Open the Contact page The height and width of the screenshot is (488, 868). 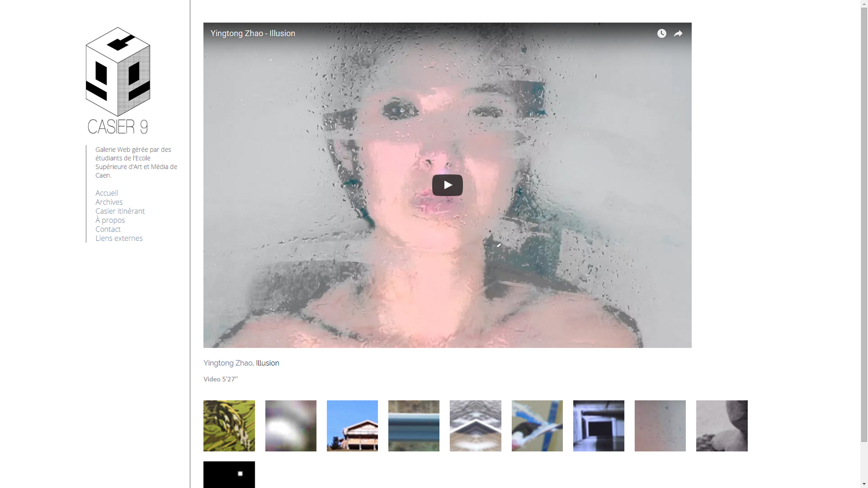click(108, 229)
